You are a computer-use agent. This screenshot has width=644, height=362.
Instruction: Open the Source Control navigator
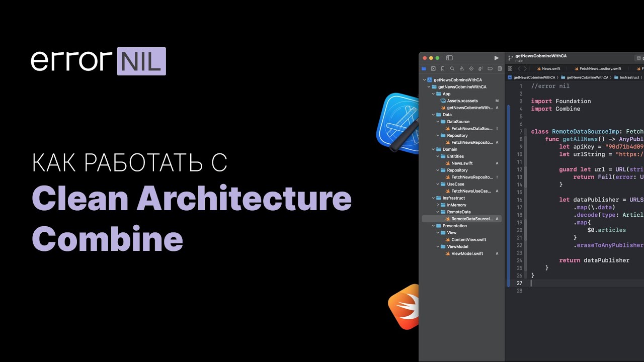tap(433, 69)
